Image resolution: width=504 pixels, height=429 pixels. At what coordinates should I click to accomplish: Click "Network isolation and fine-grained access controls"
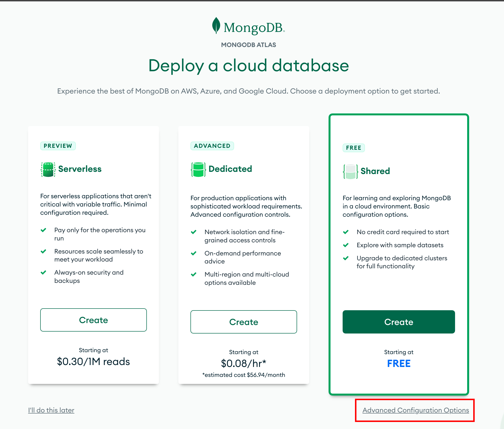point(244,236)
